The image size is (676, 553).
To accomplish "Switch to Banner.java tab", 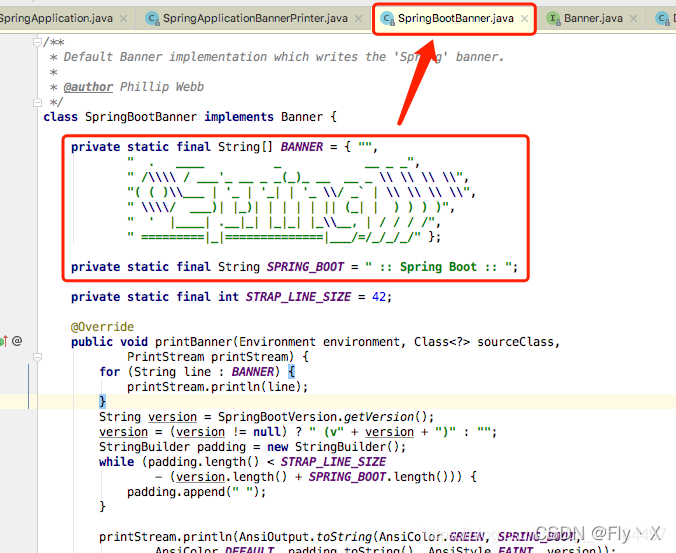I will tap(593, 19).
